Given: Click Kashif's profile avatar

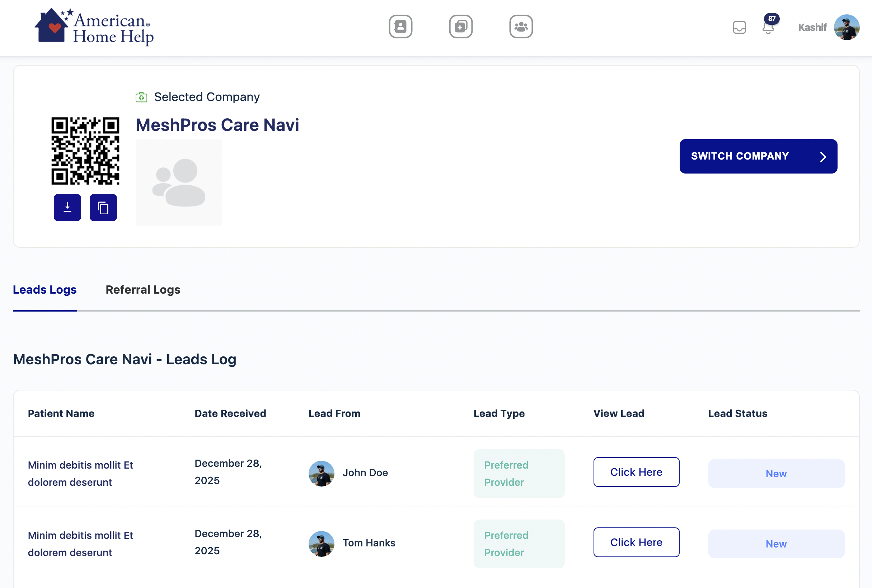Looking at the screenshot, I should [846, 27].
